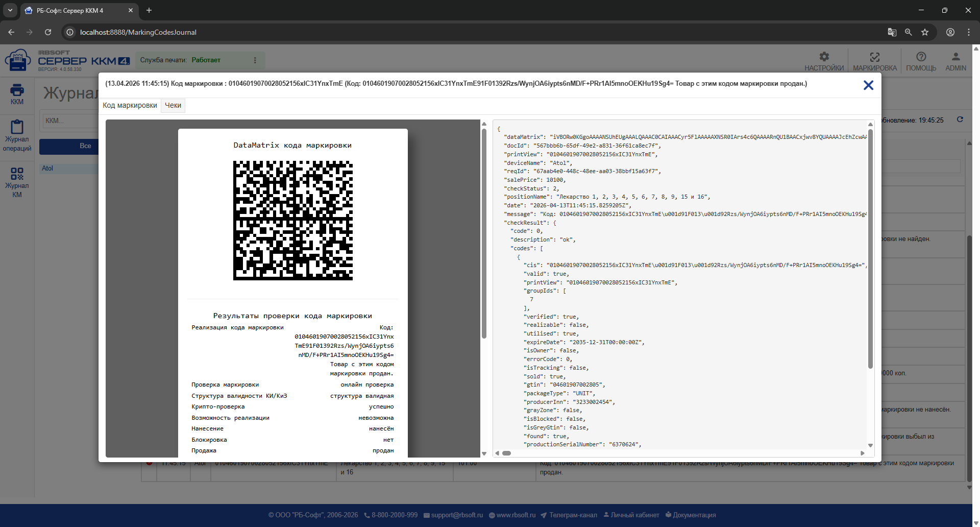Go back in browser history

(x=11, y=32)
